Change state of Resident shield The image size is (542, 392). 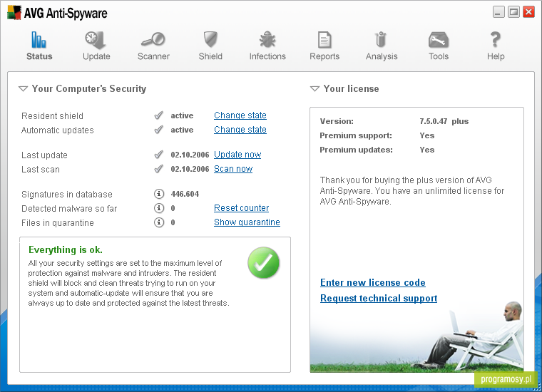[x=240, y=115]
